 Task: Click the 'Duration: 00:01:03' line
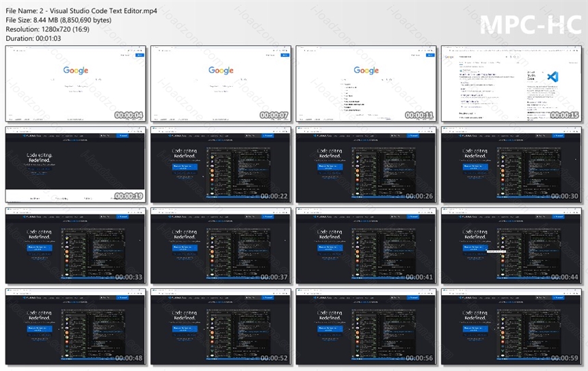34,38
